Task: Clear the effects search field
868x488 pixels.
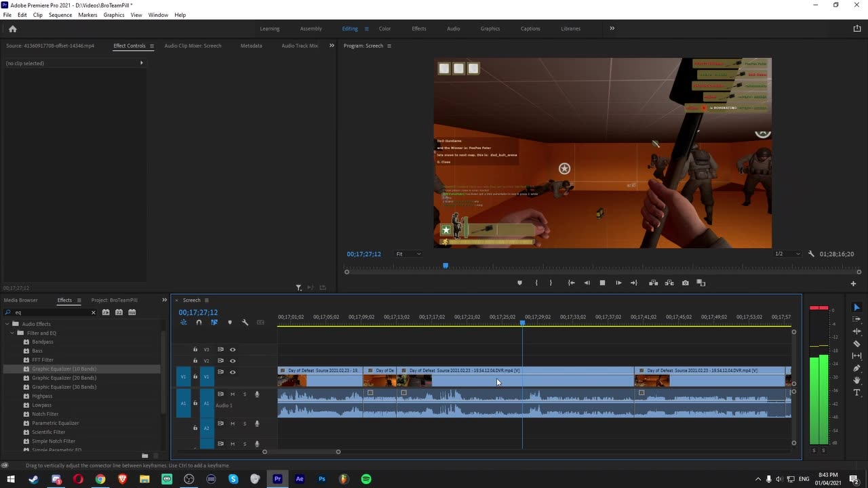Action: coord(93,312)
